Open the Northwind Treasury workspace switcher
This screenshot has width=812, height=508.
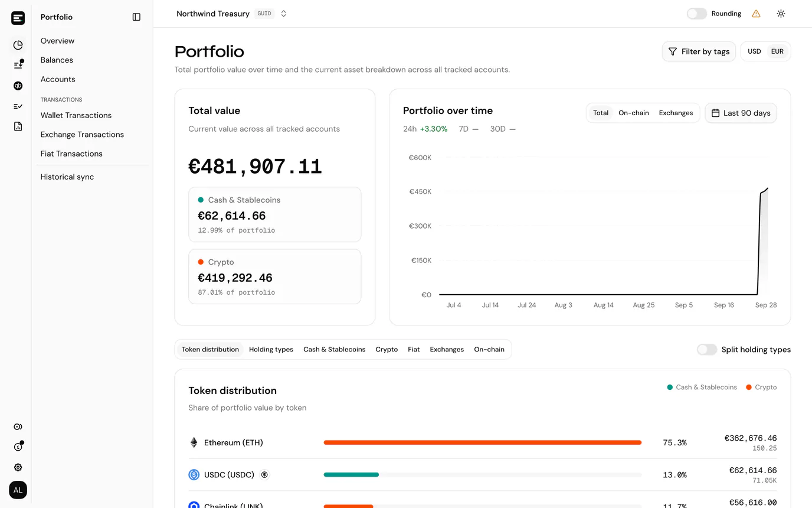[231, 14]
